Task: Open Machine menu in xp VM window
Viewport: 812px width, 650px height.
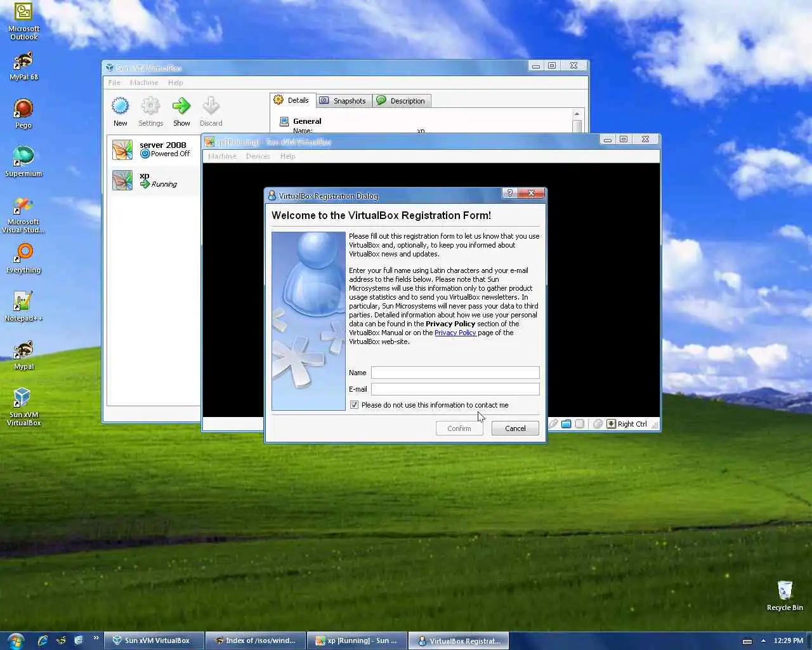Action: point(222,156)
